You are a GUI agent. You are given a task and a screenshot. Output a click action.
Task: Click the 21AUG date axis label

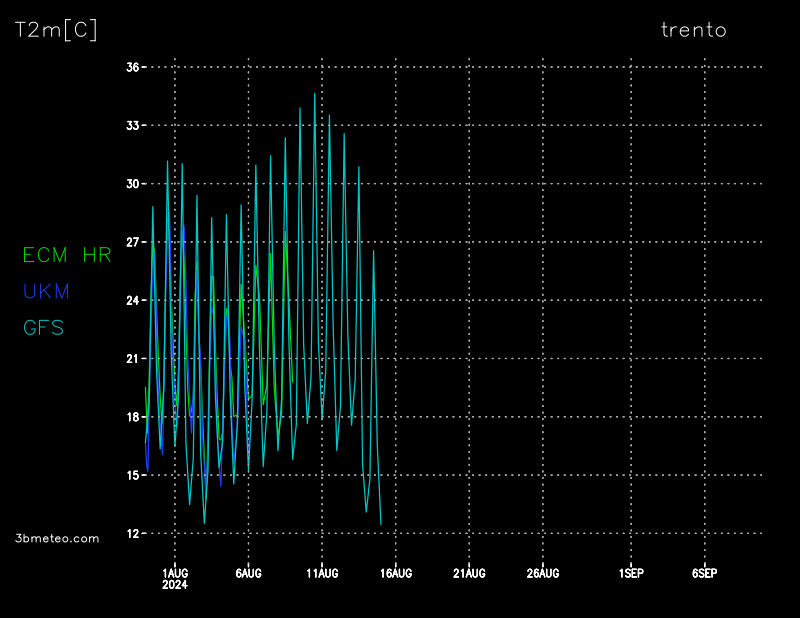pyautogui.click(x=469, y=573)
